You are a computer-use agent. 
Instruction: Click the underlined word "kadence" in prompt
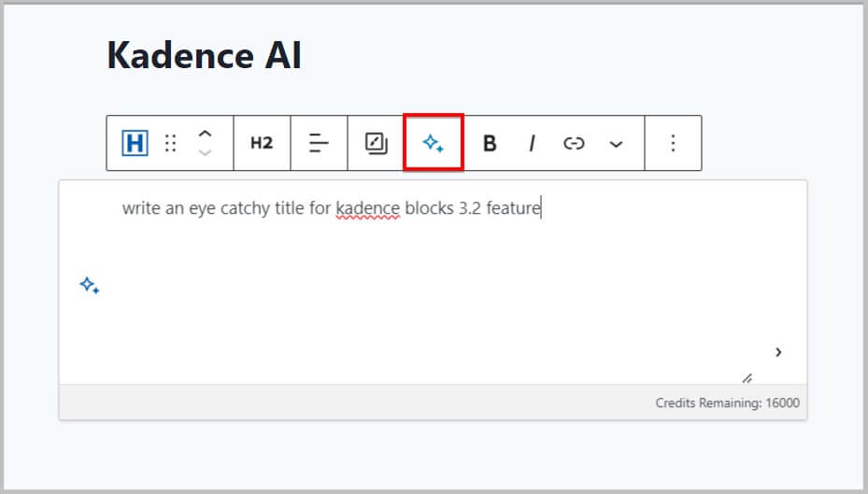(367, 208)
